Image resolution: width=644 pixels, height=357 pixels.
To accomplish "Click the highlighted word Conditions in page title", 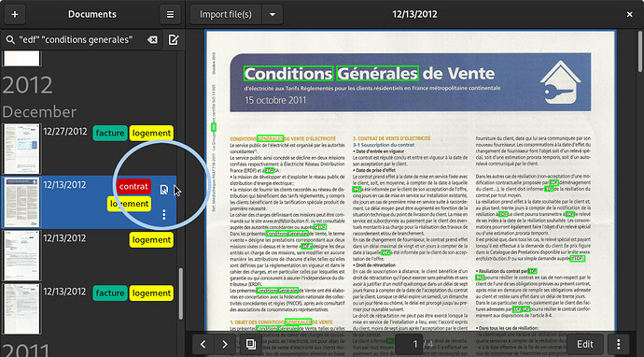I will [287, 74].
